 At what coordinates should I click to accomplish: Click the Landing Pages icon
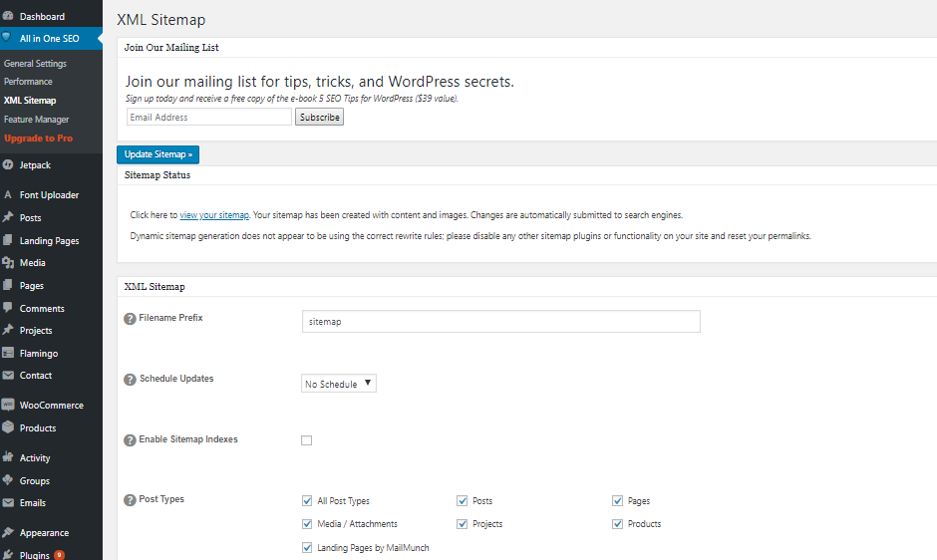(8, 240)
